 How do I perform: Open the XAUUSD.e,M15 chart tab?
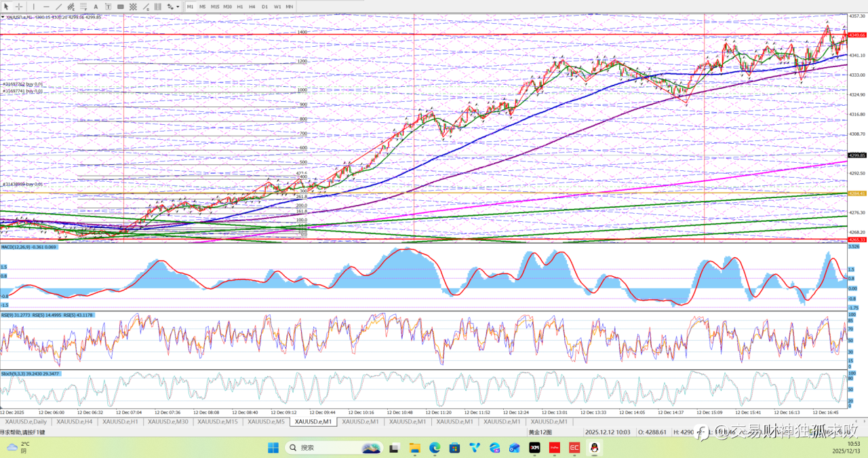coord(217,421)
